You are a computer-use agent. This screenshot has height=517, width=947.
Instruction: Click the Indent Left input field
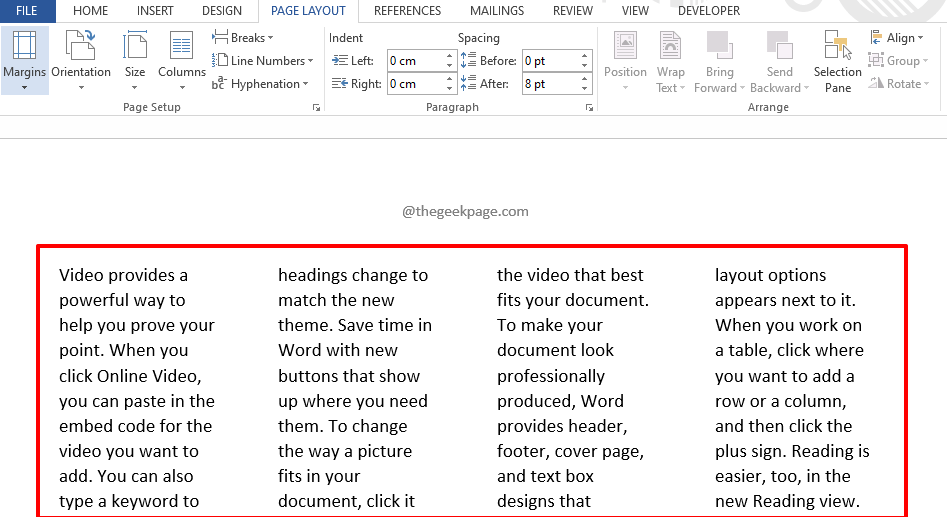(x=415, y=61)
